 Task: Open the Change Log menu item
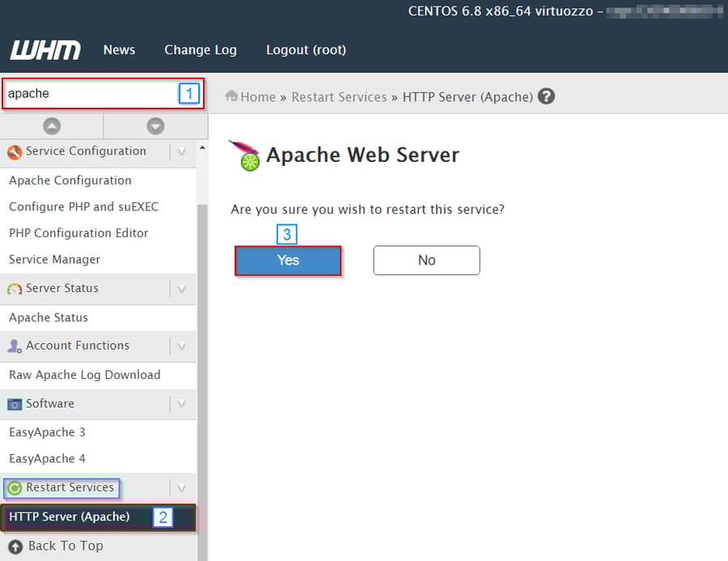point(201,49)
